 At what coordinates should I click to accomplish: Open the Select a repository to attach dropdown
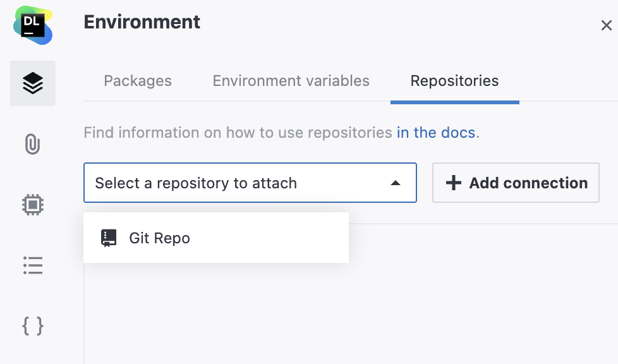250,182
